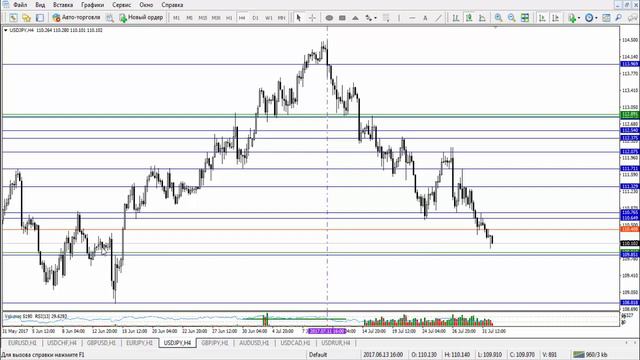Open the Сервис menu
Screen dimensions: 640x360
coord(122,5)
